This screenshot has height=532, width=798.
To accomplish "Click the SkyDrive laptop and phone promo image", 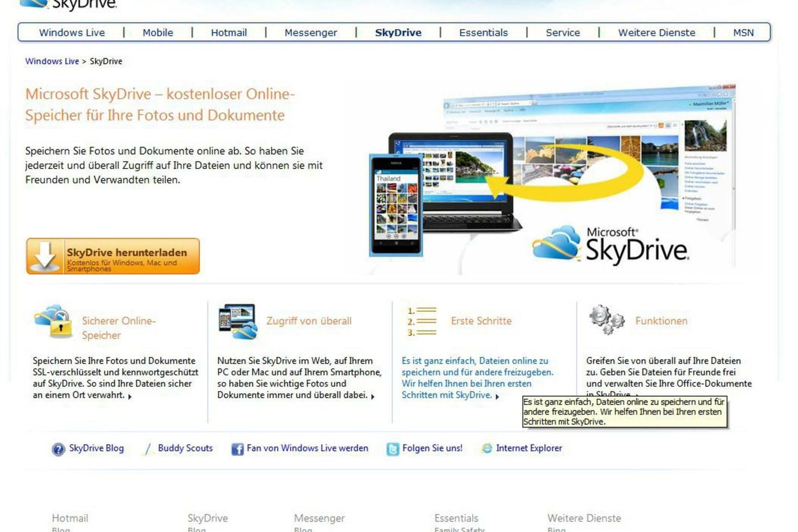I will coord(552,178).
